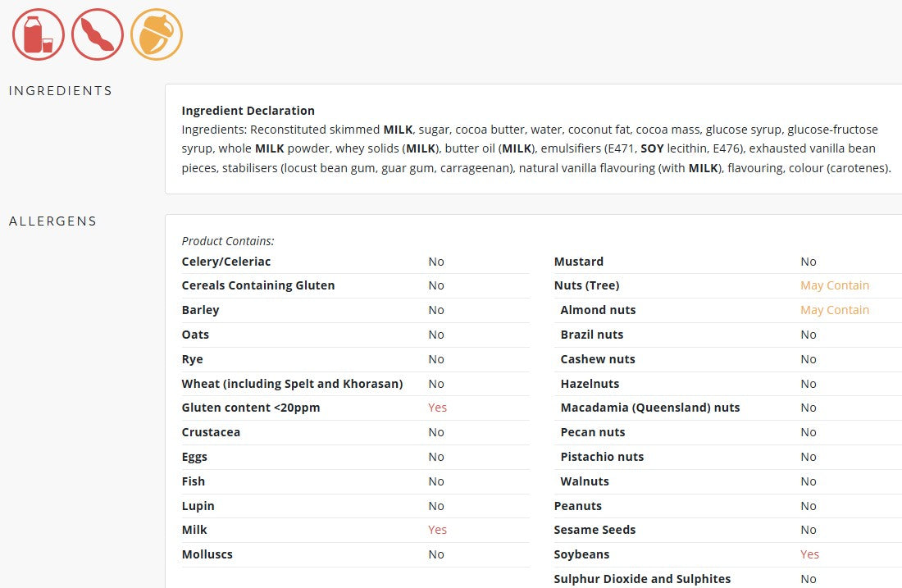This screenshot has width=902, height=588.
Task: Click the Yes value for Milk
Action: pyautogui.click(x=437, y=530)
